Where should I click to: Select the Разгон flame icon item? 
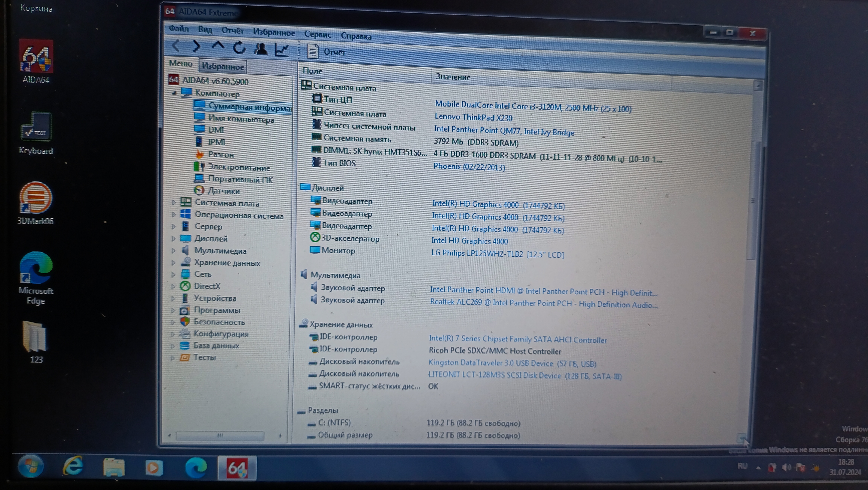tap(199, 154)
